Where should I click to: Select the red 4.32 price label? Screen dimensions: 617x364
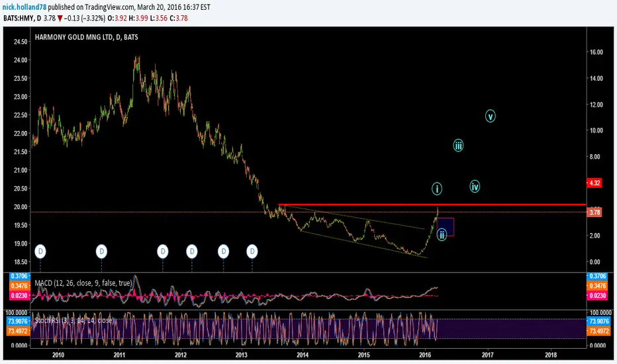594,183
